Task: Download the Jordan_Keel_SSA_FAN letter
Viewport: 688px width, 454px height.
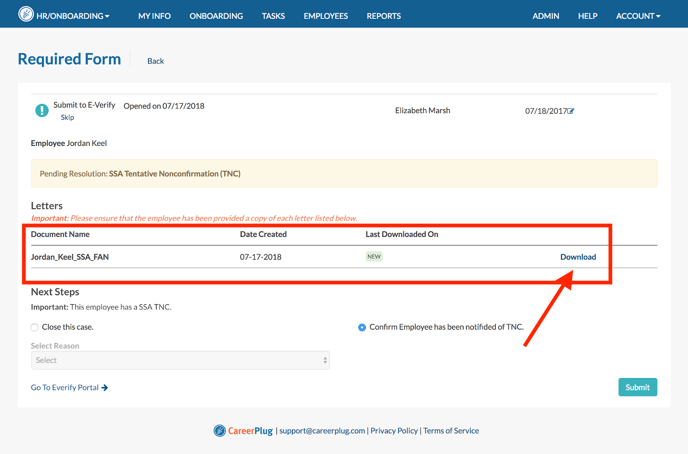Action: pos(578,257)
